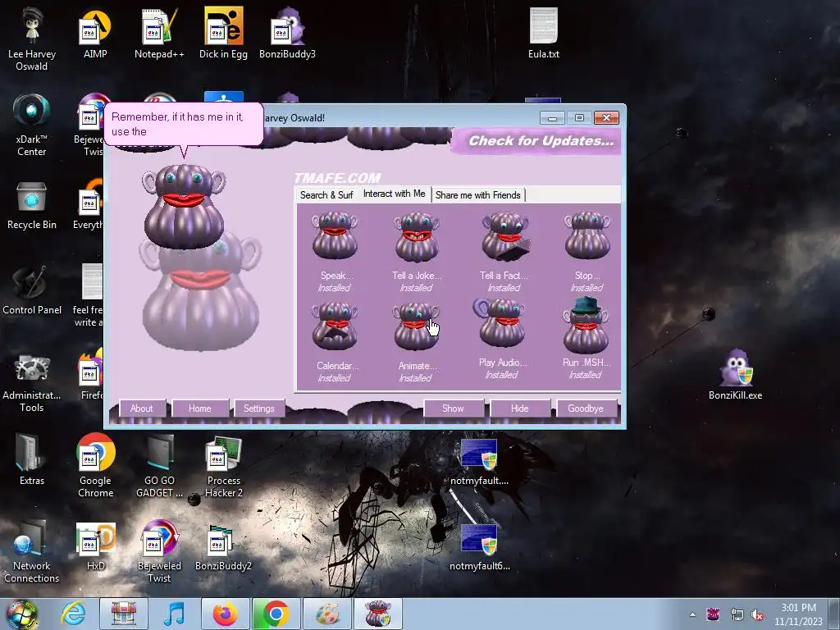Click the Control Panel desktop icon
Viewport: 840px width, 630px height.
coord(32,291)
